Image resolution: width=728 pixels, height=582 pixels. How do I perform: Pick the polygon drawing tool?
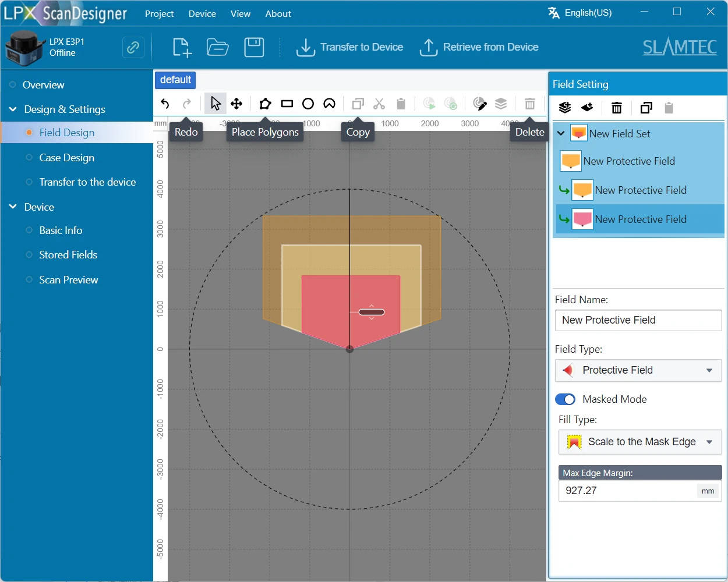click(x=265, y=104)
